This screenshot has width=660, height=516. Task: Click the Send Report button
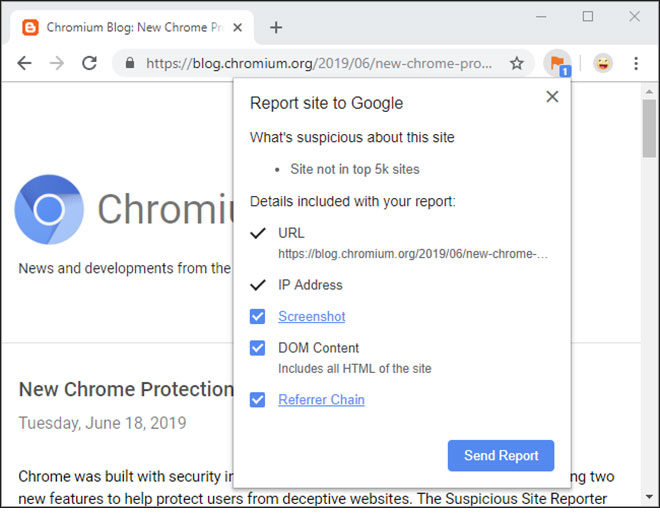[x=501, y=456]
